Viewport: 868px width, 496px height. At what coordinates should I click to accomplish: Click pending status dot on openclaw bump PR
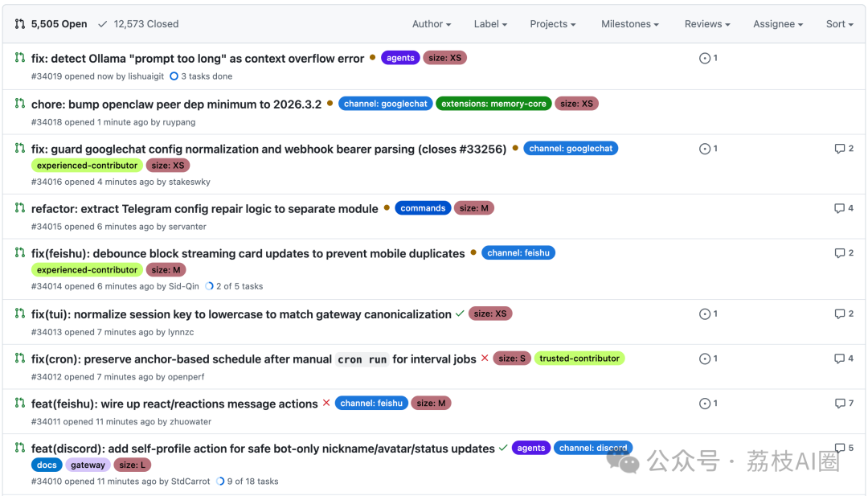(x=330, y=103)
